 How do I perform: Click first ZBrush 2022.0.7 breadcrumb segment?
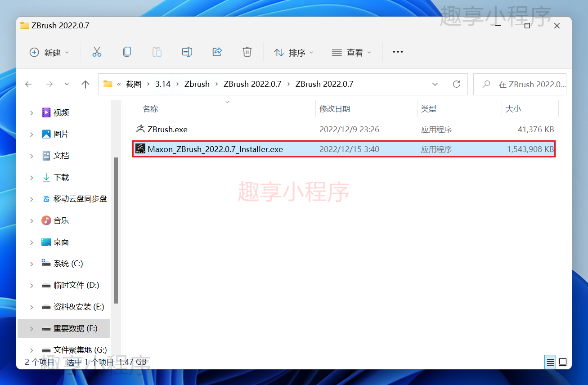(252, 84)
